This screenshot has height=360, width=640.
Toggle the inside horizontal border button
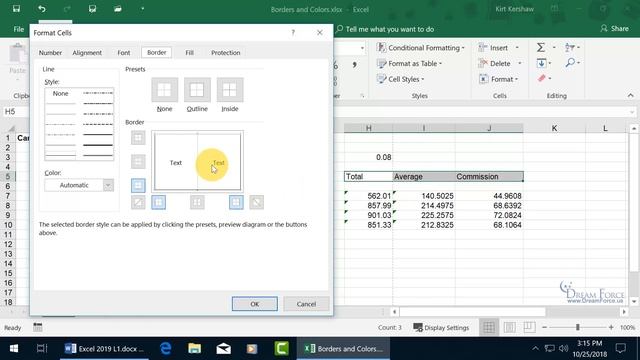point(138,161)
